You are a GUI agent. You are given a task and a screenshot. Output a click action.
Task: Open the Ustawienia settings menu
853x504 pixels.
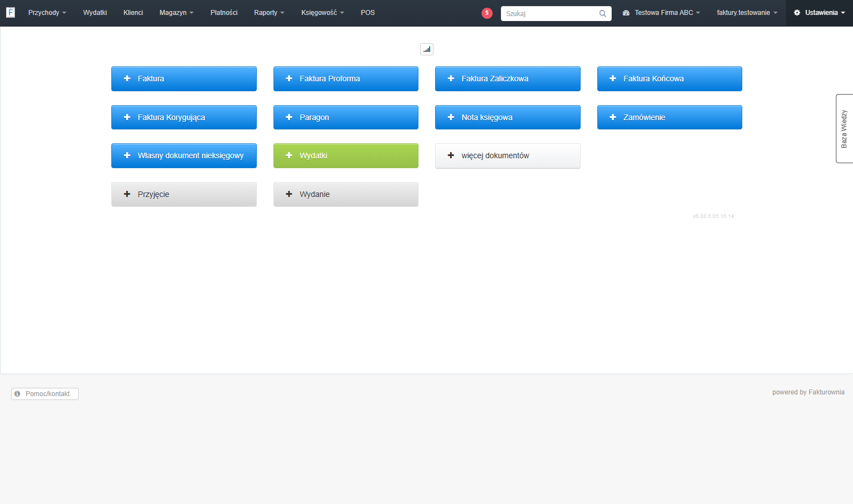pyautogui.click(x=819, y=13)
